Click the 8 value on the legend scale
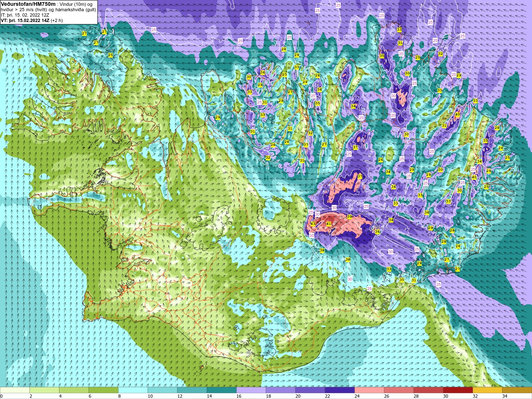Viewport: 532px width, 399px height. click(x=119, y=396)
